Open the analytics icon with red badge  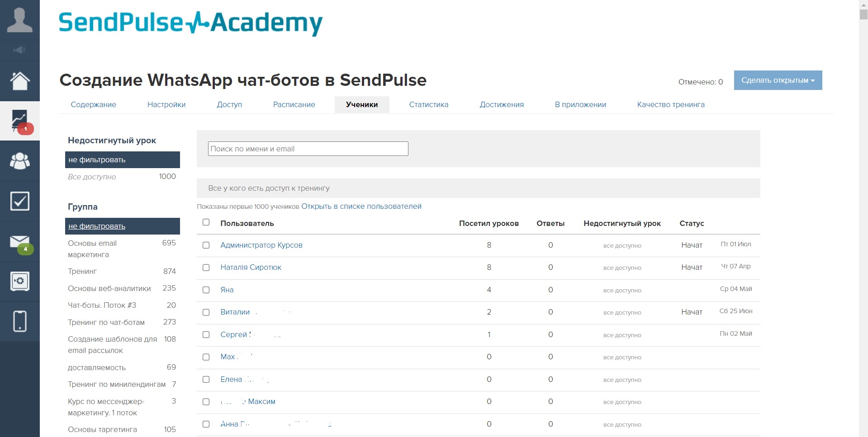[20, 119]
